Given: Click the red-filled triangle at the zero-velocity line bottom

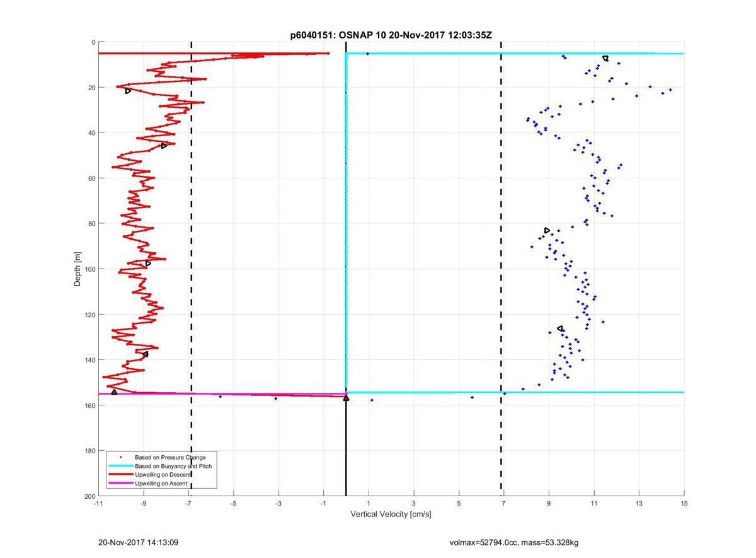Looking at the screenshot, I should click(346, 398).
